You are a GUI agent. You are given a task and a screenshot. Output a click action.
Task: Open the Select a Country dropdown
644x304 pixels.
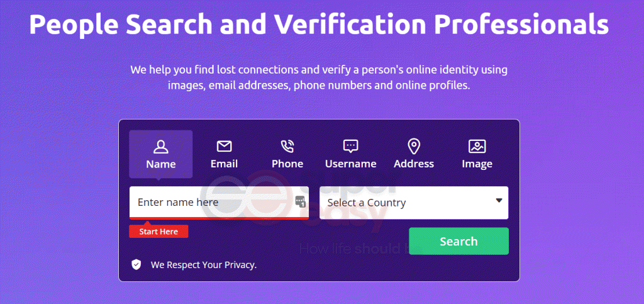(x=414, y=203)
